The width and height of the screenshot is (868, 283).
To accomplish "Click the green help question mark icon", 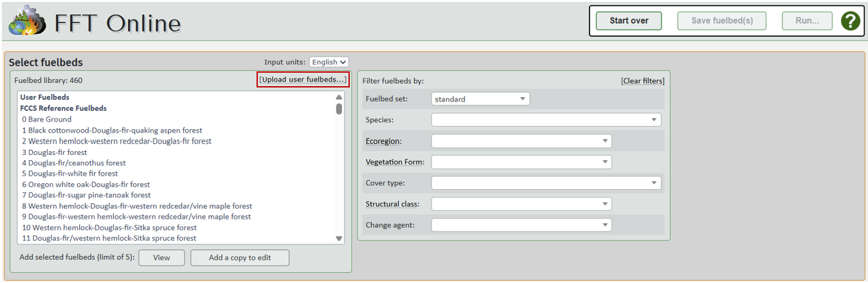I will click(x=850, y=21).
